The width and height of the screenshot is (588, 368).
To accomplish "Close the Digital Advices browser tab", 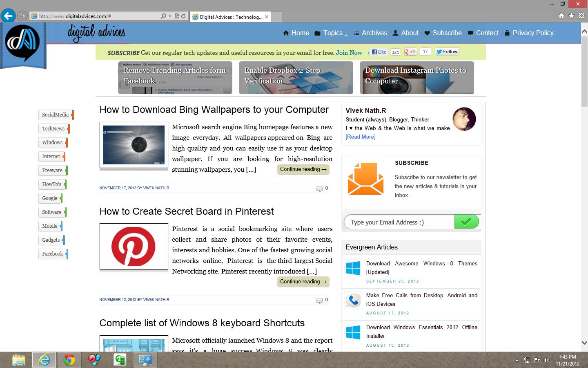I will pyautogui.click(x=267, y=17).
